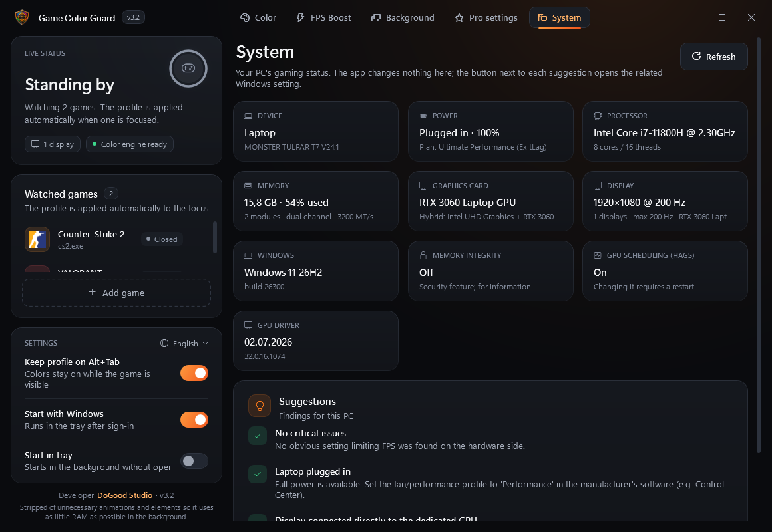Viewport: 772px width, 532px height.
Task: Click the '2 modules · dual channel · 3200 MT/s' text
Action: coord(309,217)
